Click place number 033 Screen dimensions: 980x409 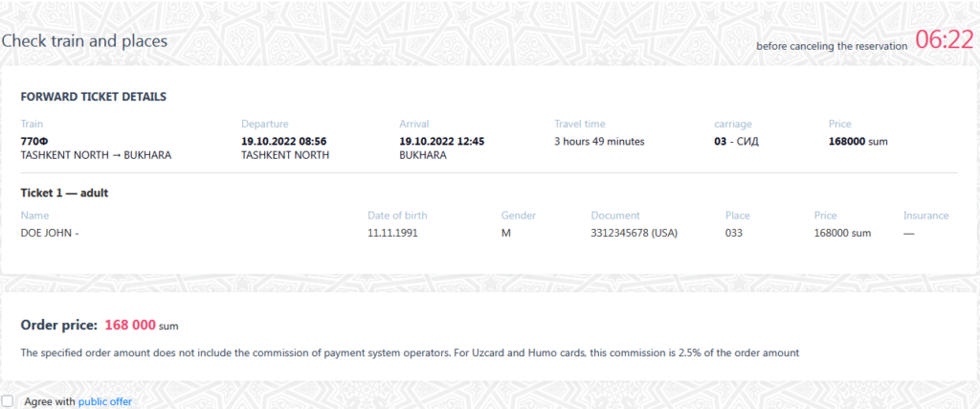734,234
